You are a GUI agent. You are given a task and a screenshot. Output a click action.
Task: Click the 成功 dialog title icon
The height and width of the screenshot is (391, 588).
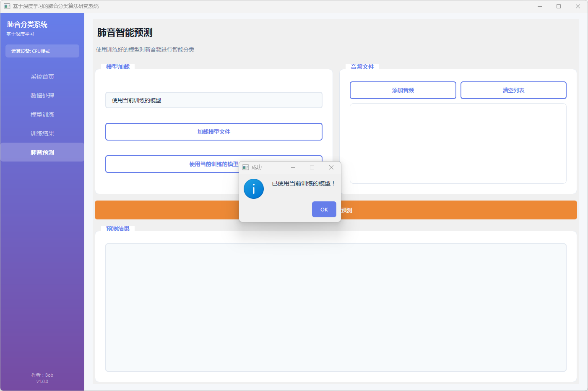246,167
